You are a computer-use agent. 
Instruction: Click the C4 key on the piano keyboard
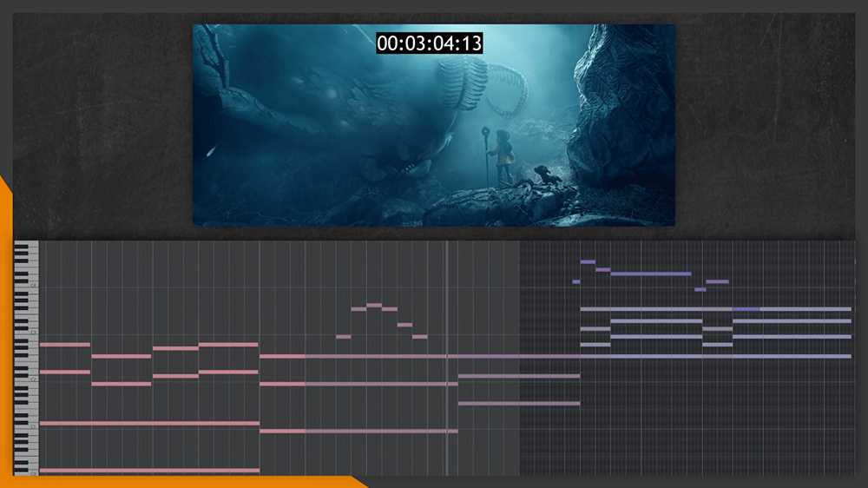(26, 286)
